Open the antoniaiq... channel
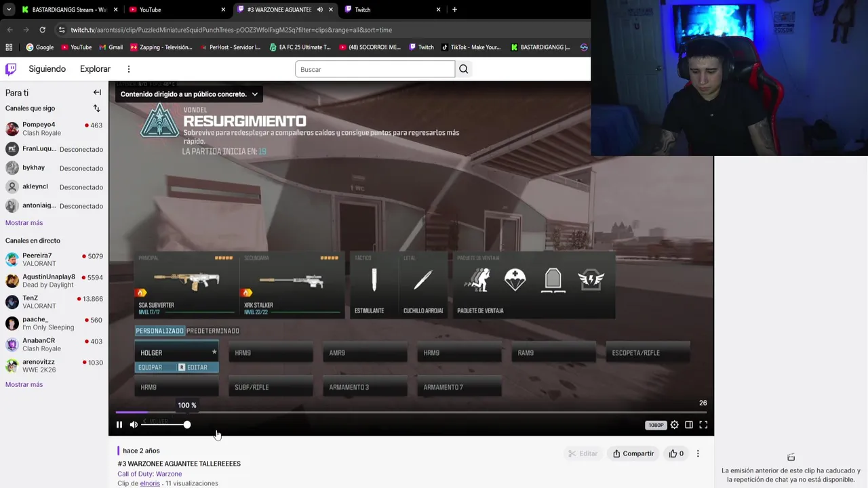Screen dimensions: 868x488 (x=54, y=206)
